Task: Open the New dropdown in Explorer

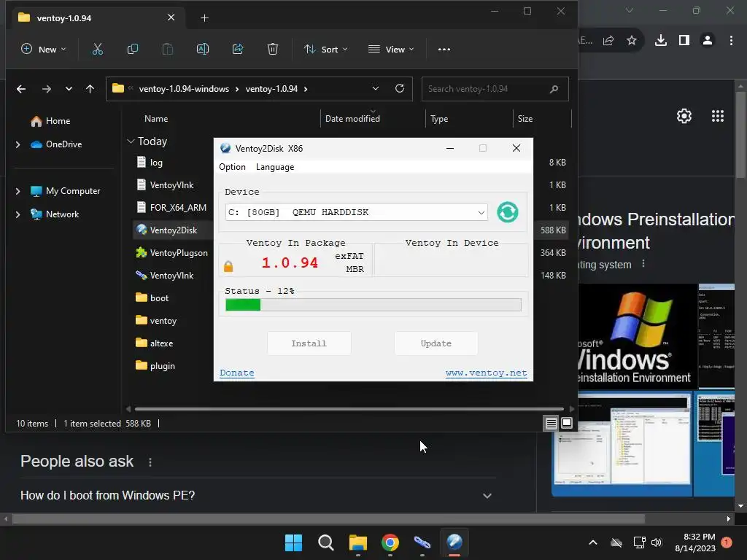Action: (x=44, y=49)
